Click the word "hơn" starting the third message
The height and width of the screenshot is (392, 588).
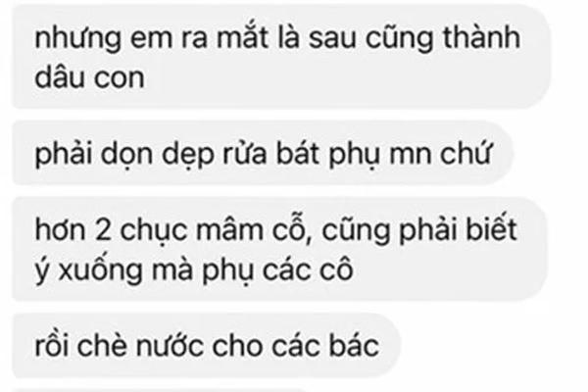pyautogui.click(x=60, y=229)
